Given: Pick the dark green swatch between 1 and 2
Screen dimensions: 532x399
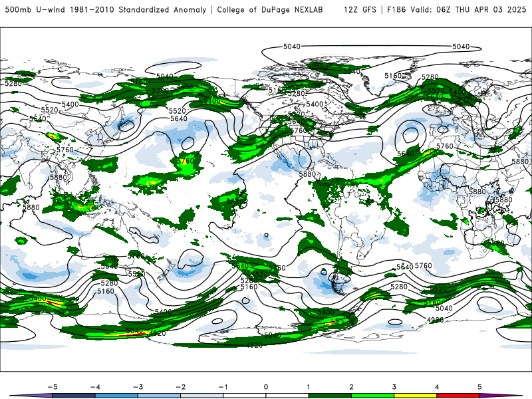Looking at the screenshot, I should (330, 396).
